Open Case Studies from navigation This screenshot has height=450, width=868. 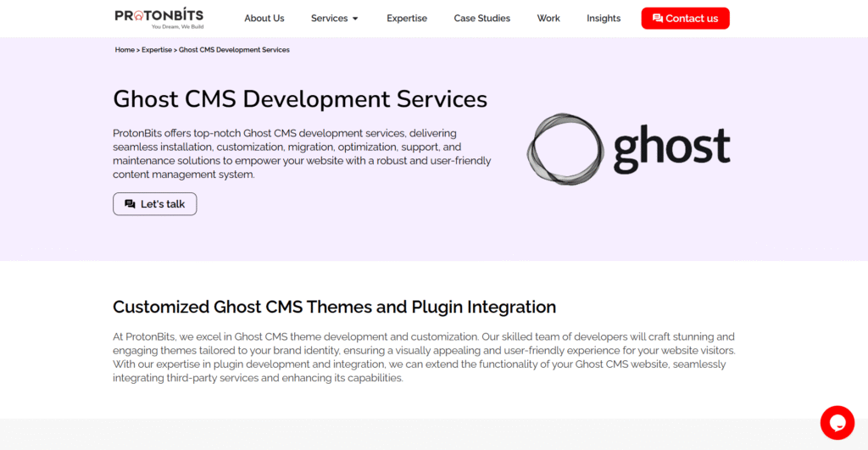482,19
